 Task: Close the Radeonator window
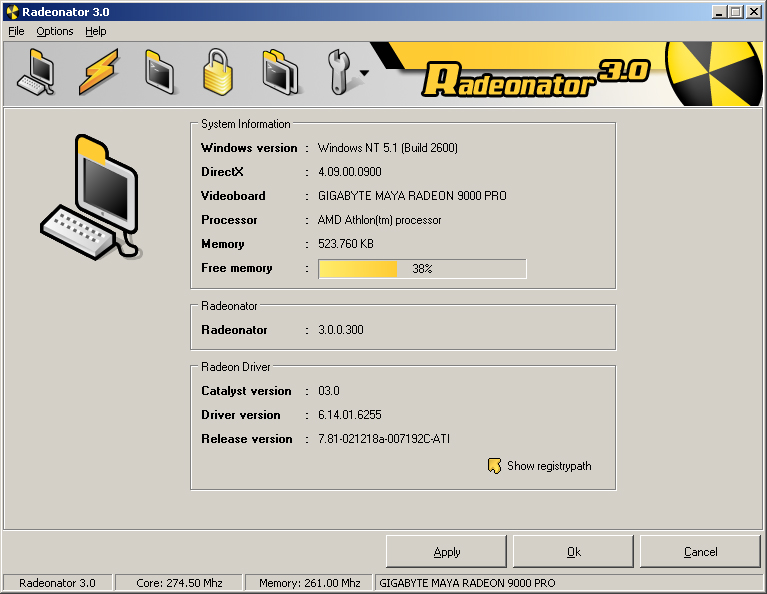coord(753,12)
